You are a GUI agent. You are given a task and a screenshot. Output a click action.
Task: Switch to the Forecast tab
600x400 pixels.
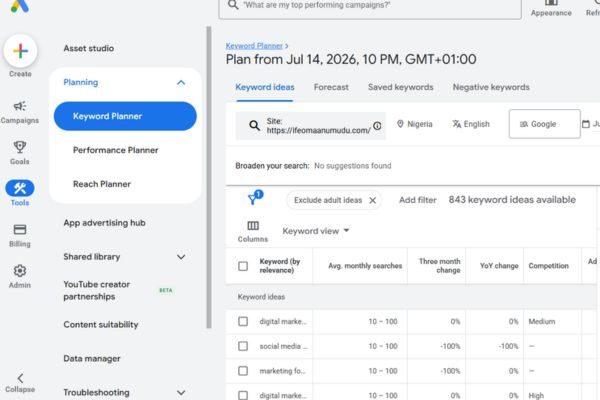331,87
